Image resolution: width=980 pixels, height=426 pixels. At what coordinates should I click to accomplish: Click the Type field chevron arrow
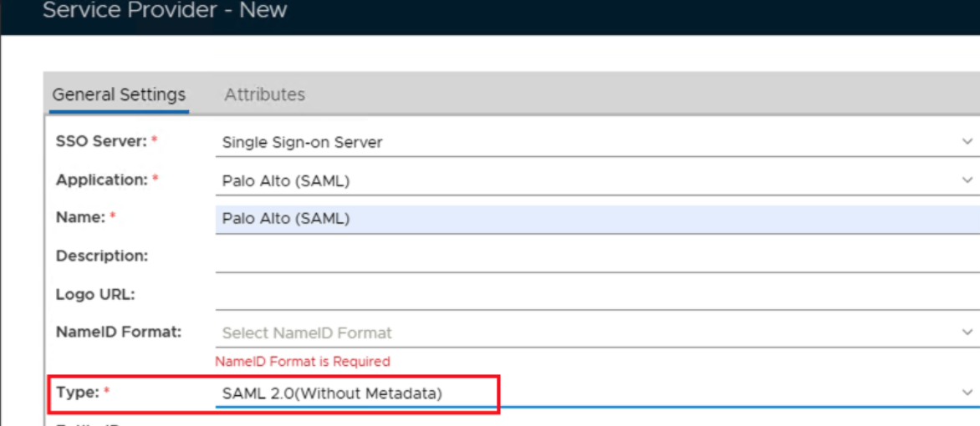click(967, 393)
